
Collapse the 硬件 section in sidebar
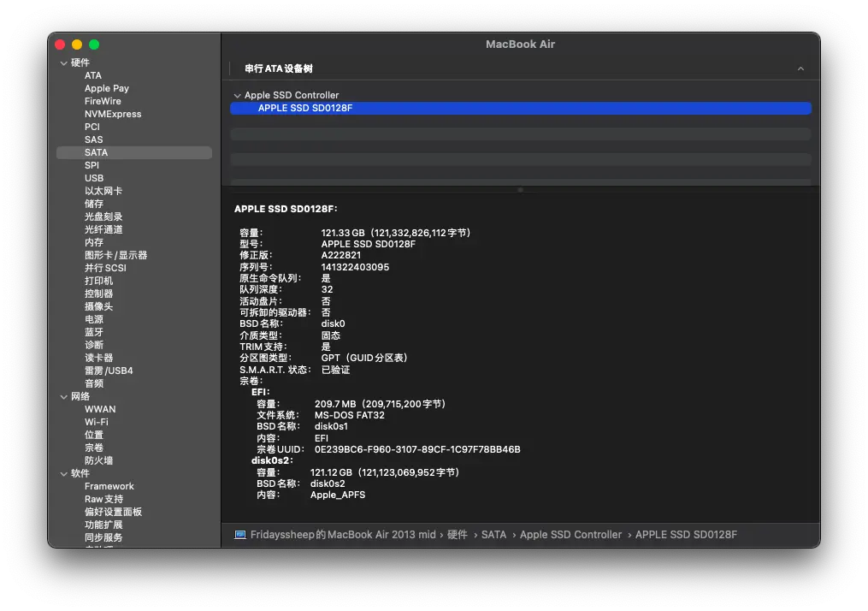(x=63, y=63)
